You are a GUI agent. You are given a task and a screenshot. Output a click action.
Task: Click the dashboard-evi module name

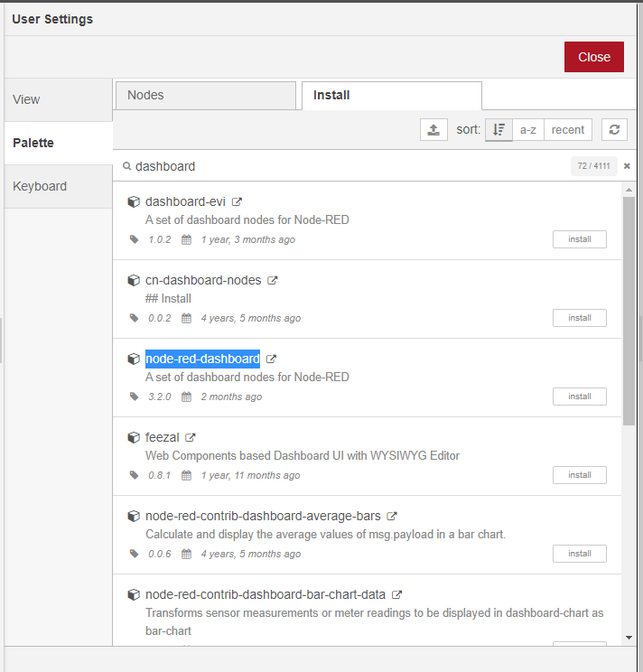pyautogui.click(x=185, y=201)
